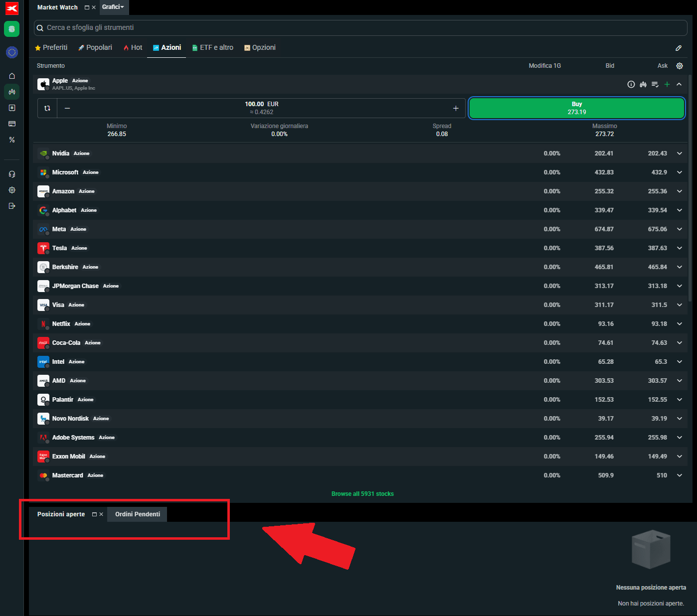Click AMD bid price 303.53
697x616 pixels.
click(x=604, y=381)
